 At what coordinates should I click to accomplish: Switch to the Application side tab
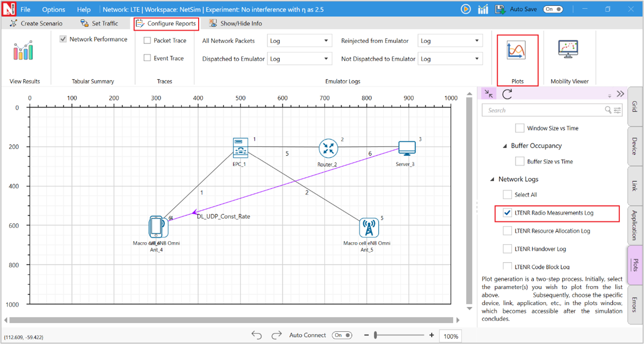(634, 225)
